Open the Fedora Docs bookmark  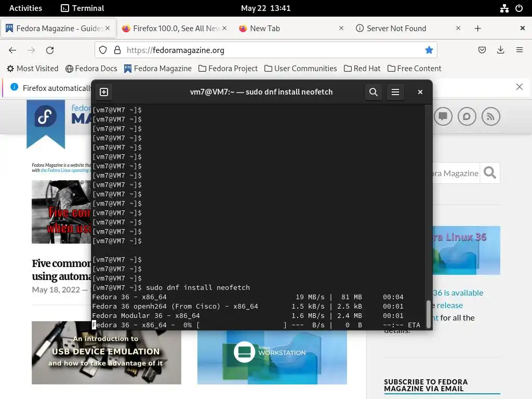pyautogui.click(x=91, y=69)
